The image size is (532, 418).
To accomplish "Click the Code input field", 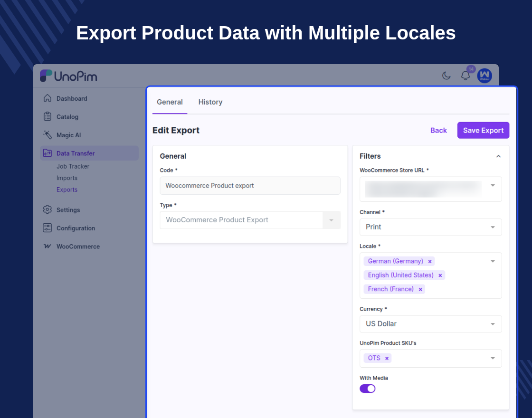I will tap(250, 186).
